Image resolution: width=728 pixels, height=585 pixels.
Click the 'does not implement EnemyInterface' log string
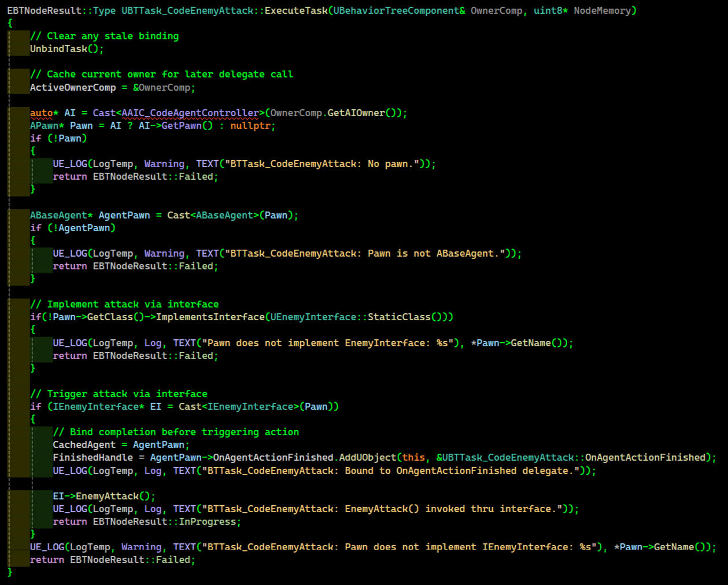coord(327,343)
